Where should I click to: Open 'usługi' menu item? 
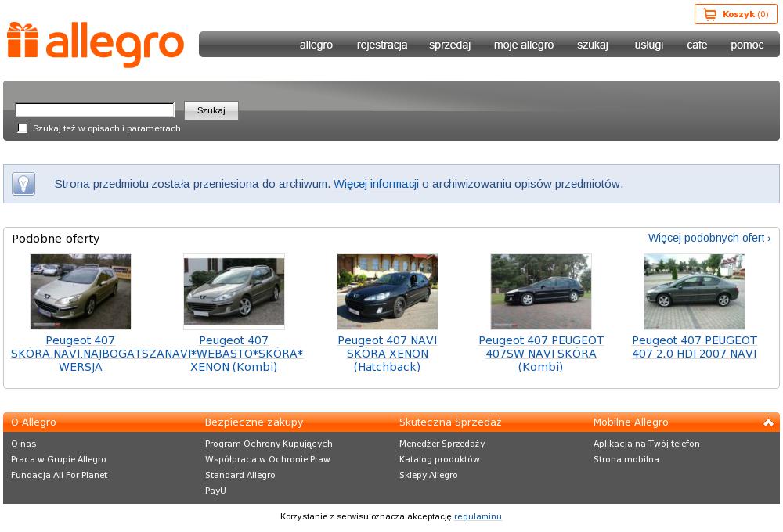pos(648,45)
